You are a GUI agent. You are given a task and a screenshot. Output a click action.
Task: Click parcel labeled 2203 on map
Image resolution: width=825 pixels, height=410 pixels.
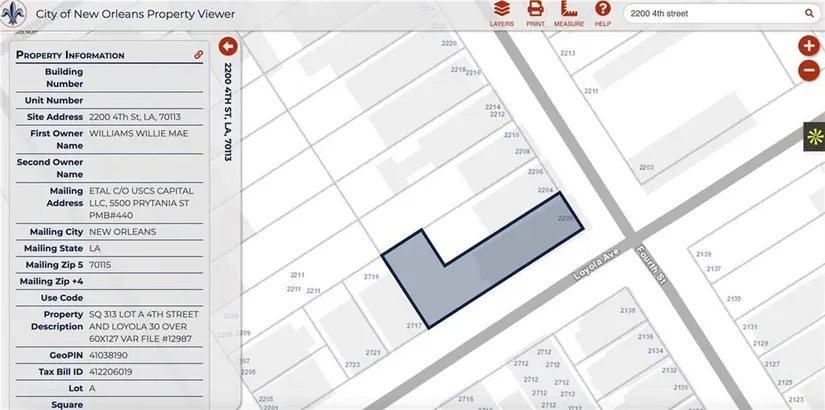tap(646, 168)
